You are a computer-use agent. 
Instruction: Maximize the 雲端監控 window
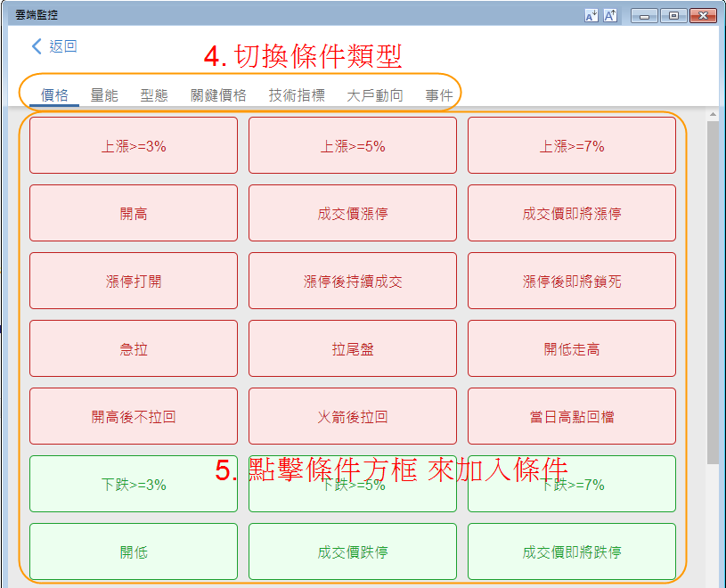tap(673, 16)
